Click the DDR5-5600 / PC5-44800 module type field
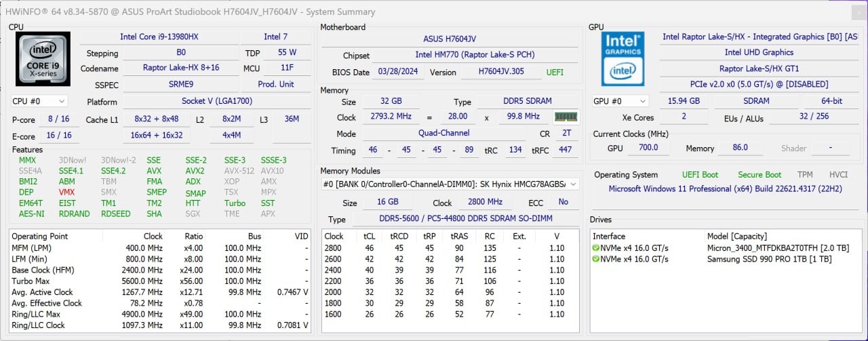The height and width of the screenshot is (341, 868). tap(466, 219)
